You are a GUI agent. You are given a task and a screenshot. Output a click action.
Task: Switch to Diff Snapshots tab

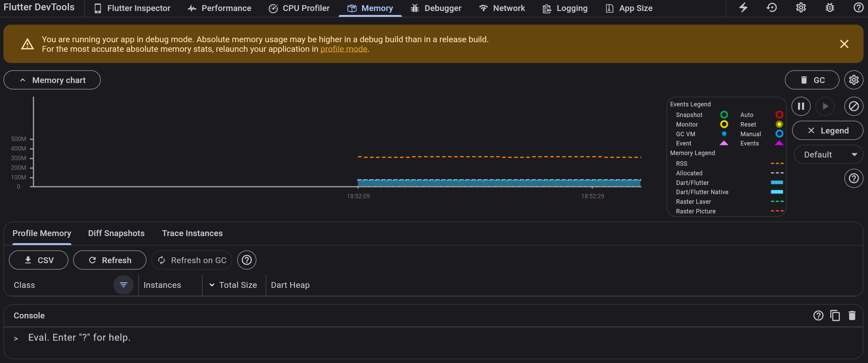[x=116, y=233]
